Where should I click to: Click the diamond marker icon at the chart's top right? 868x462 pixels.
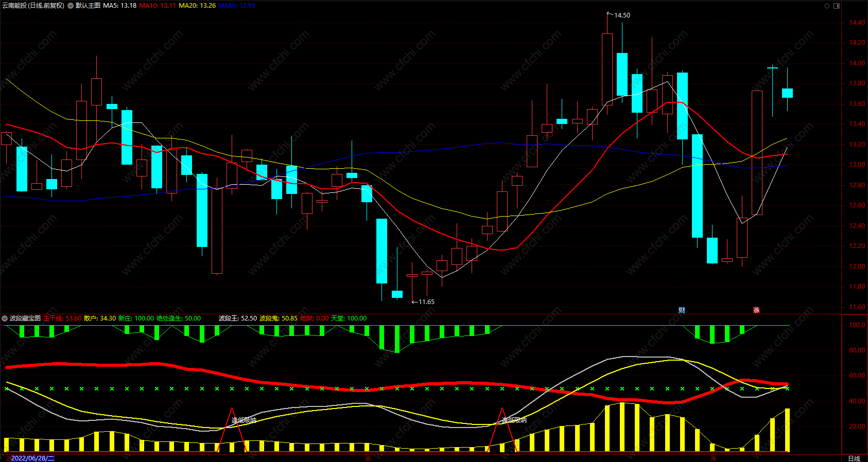click(x=827, y=6)
